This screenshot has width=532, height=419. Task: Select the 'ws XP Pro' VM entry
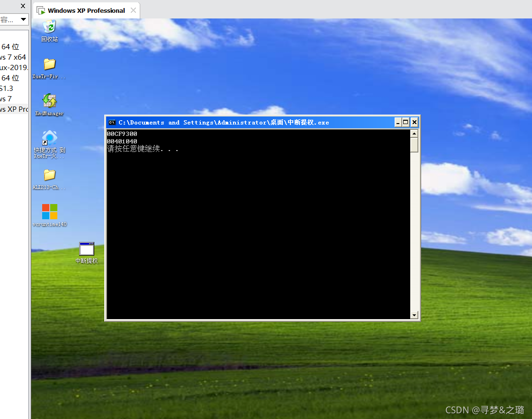14,109
